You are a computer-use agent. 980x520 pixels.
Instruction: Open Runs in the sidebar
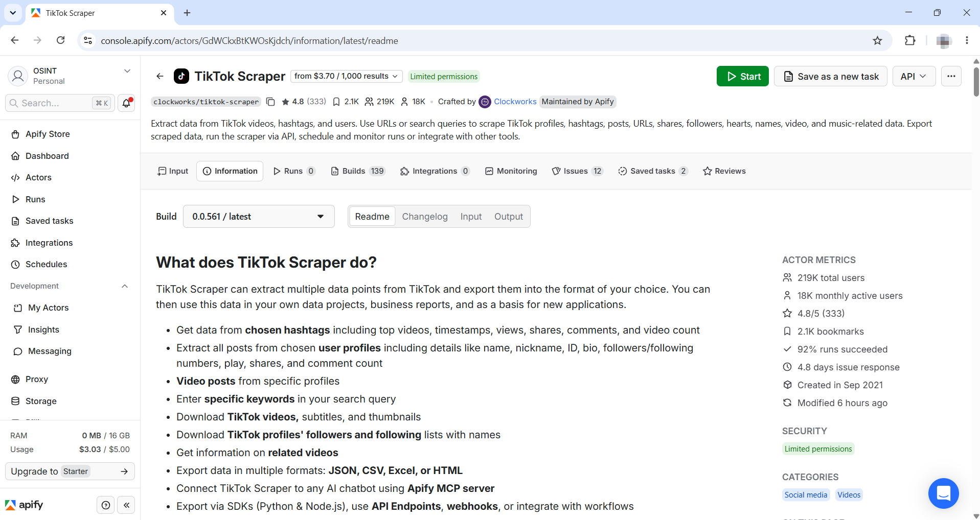70,200
